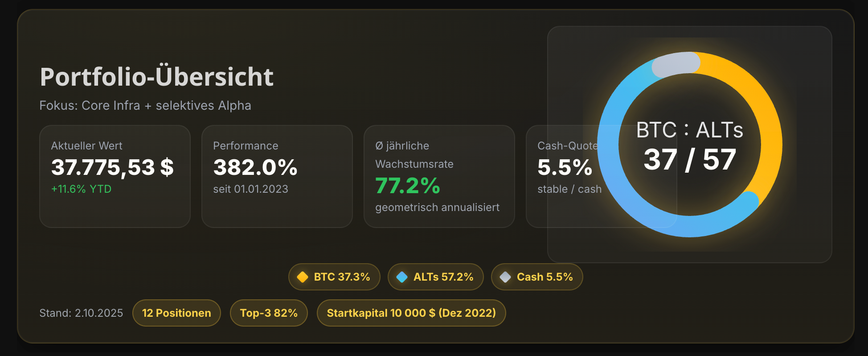Click the Stand: 2.10.2025 date text
Screen dimensions: 868x356
[x=81, y=313]
